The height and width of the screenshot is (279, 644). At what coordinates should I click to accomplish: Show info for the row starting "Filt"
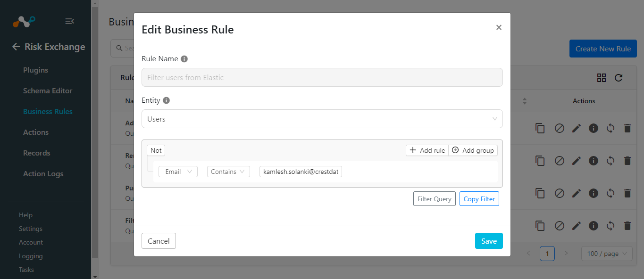click(x=594, y=226)
